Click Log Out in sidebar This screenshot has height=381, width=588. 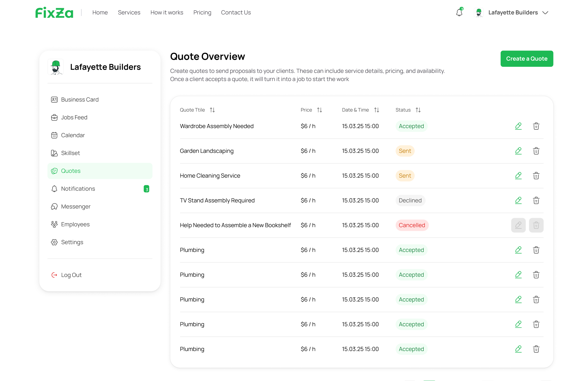(71, 275)
